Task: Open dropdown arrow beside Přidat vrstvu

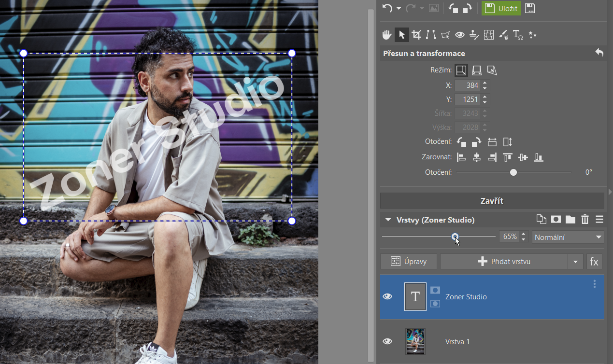Action: (x=575, y=262)
